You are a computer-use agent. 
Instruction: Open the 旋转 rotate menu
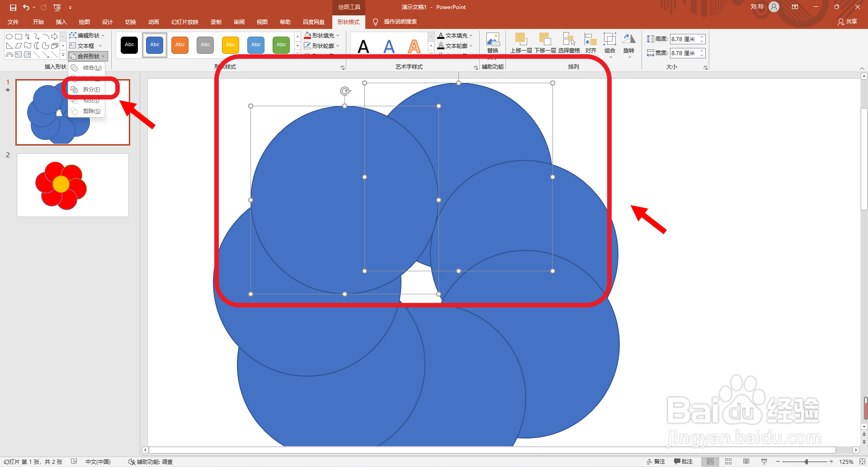pyautogui.click(x=629, y=44)
